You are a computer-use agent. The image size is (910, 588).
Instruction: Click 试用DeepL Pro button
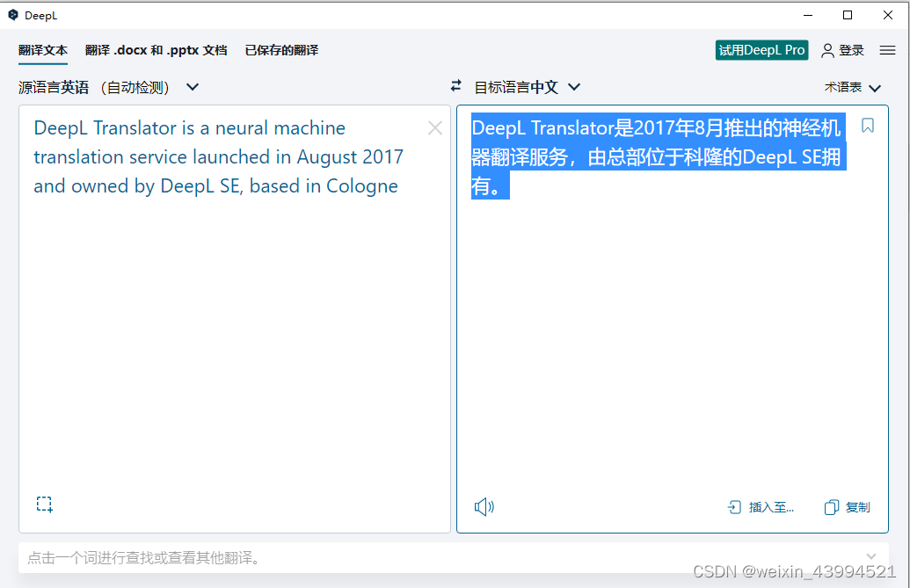point(761,50)
